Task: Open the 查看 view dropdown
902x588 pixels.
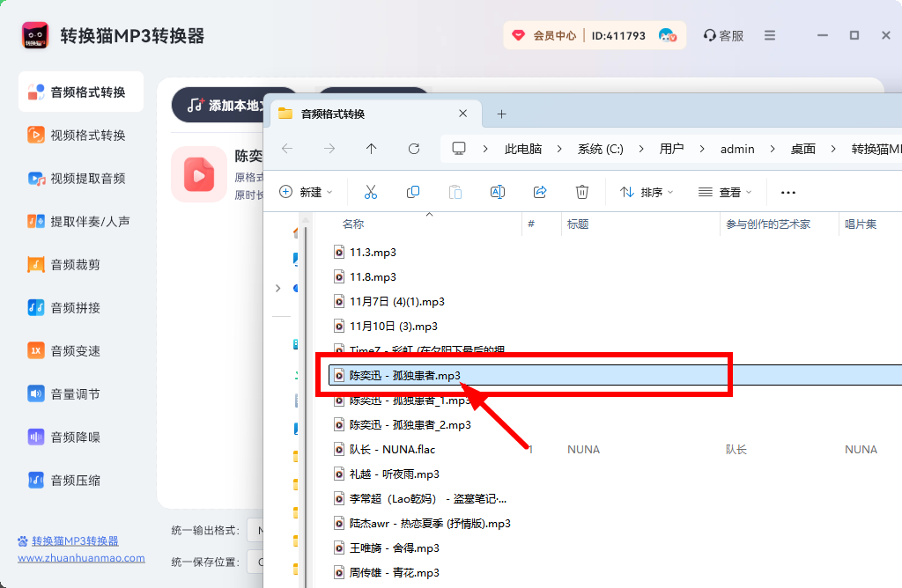Action: point(725,192)
